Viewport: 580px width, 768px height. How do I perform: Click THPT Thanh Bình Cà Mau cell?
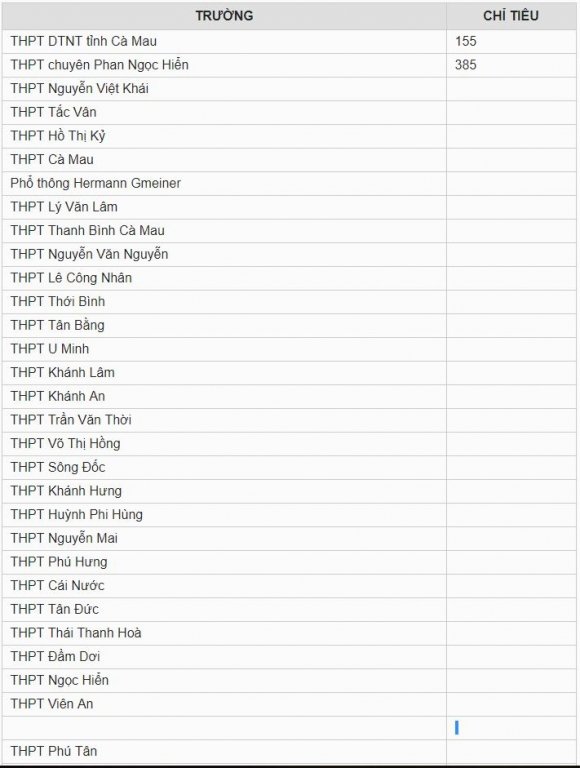pyautogui.click(x=224, y=230)
